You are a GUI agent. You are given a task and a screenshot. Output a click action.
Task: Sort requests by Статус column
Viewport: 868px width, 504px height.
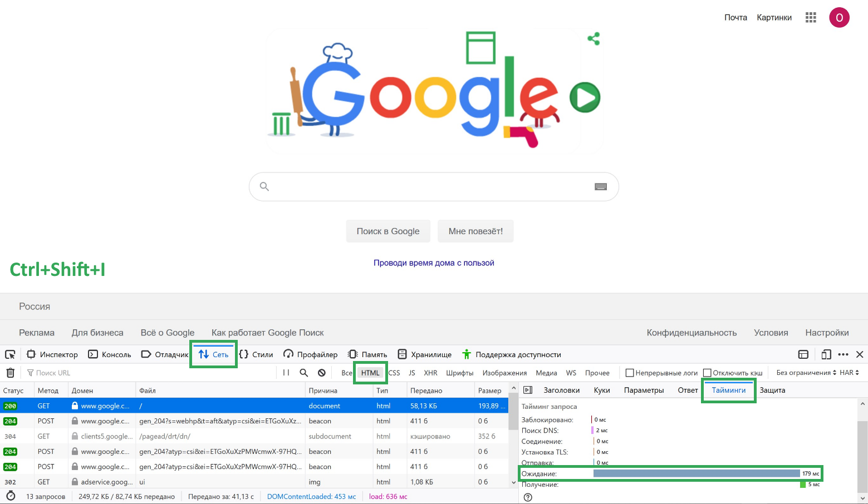pos(17,391)
